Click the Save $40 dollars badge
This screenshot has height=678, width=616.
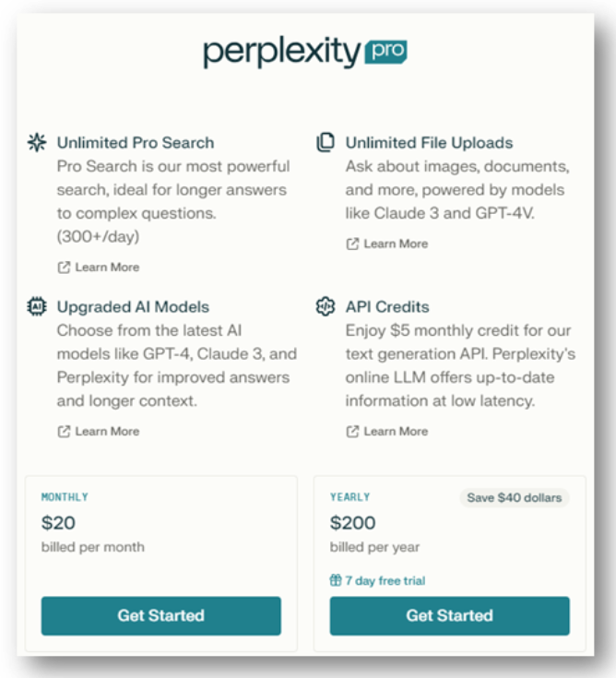(x=514, y=498)
